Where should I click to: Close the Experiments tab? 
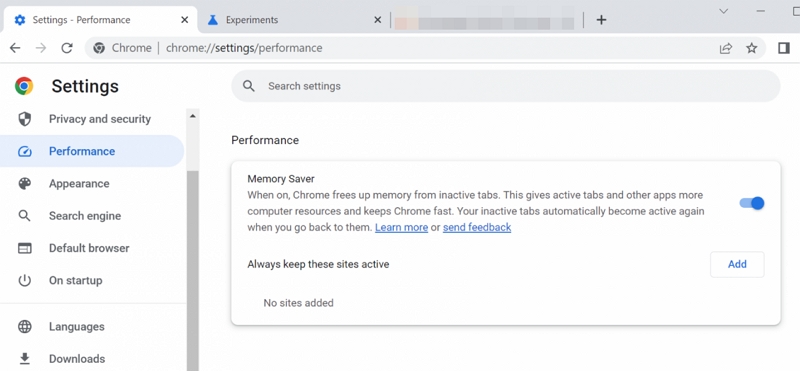[x=378, y=20]
